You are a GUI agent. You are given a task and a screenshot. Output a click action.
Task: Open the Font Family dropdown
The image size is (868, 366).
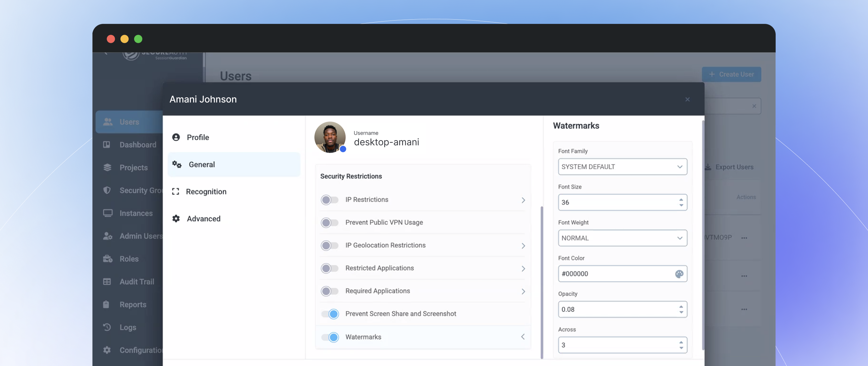click(x=622, y=167)
